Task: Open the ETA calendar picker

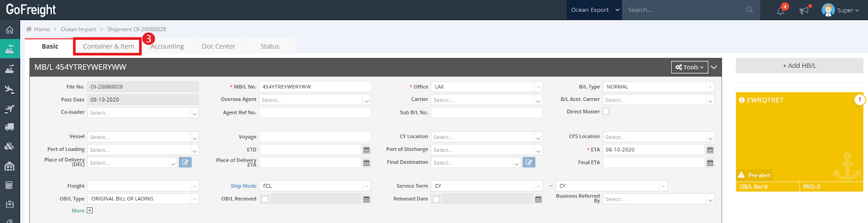Action: point(710,150)
